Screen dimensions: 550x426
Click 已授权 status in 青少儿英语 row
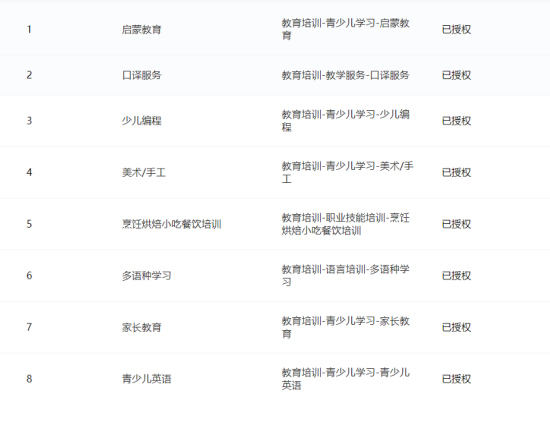pyautogui.click(x=456, y=379)
